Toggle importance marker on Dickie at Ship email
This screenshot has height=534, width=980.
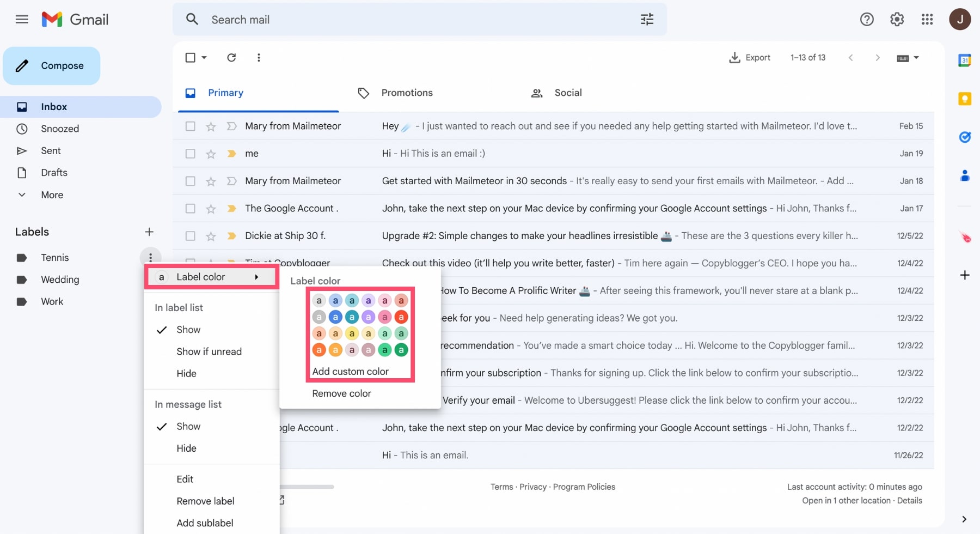pos(231,236)
